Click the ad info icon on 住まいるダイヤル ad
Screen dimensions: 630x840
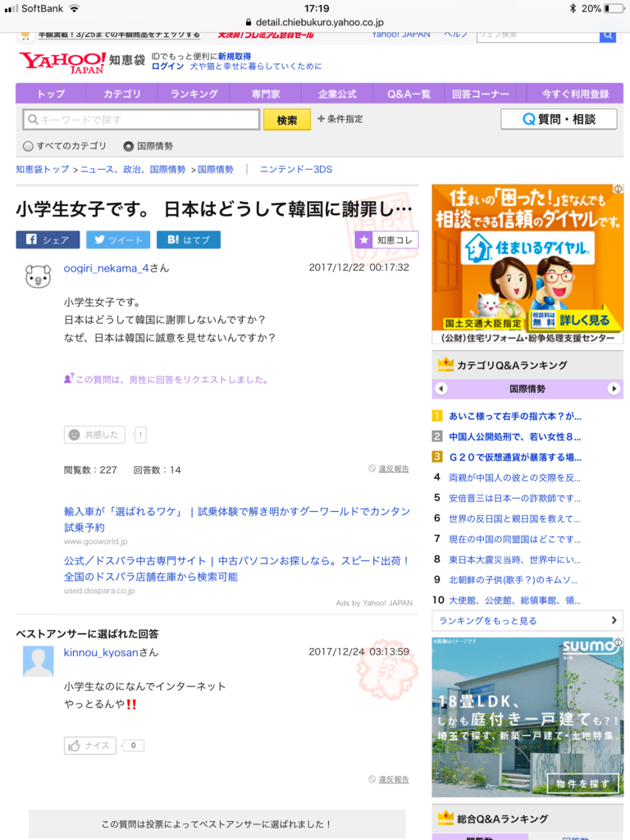(619, 189)
